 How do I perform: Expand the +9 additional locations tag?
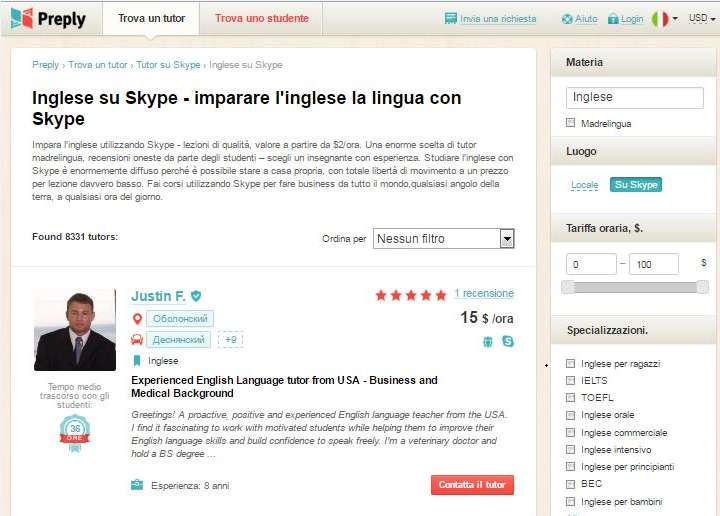click(x=230, y=340)
